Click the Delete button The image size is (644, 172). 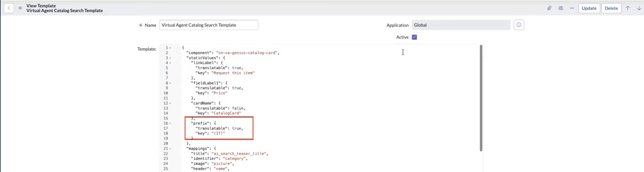point(611,8)
